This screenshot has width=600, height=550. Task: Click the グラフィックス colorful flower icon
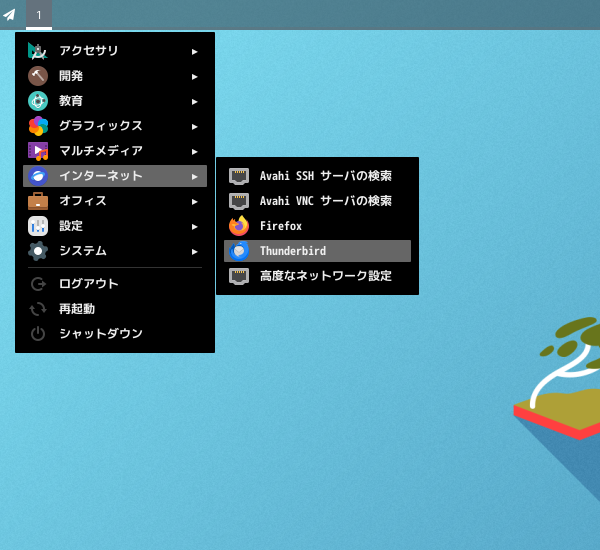pos(38,126)
